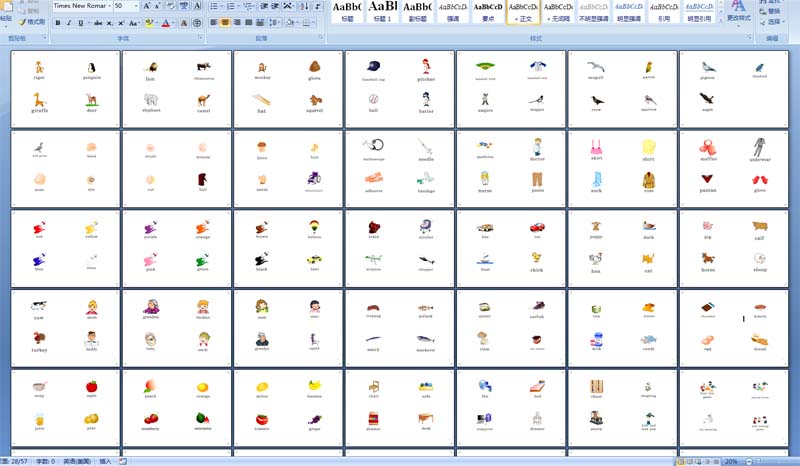Toggle center alignment
This screenshot has height=466, width=800.
(225, 23)
